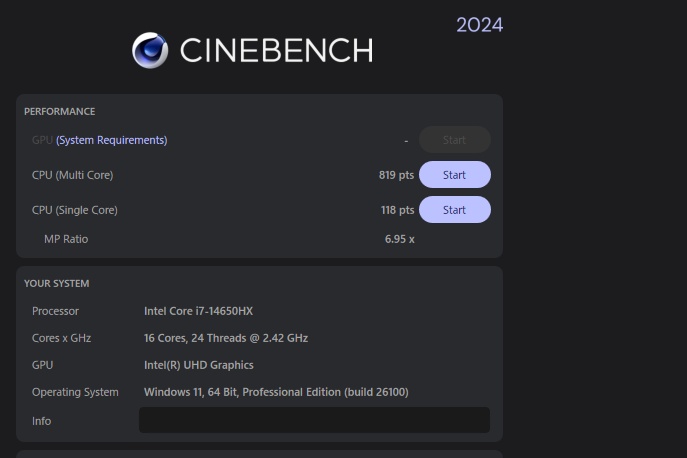Image resolution: width=687 pixels, height=458 pixels.
Task: Select the 118 pts single core score
Action: coord(396,210)
